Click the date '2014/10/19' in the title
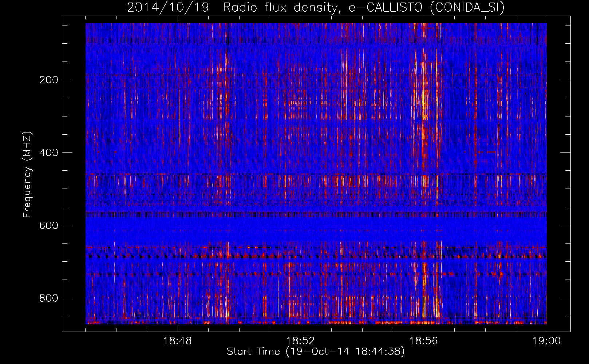This screenshot has width=589, height=364. click(168, 7)
